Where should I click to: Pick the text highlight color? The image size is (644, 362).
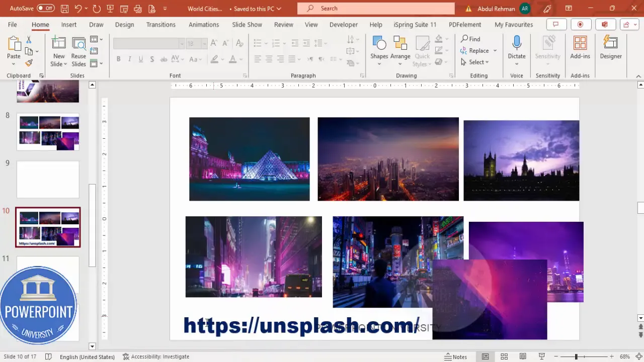214,59
